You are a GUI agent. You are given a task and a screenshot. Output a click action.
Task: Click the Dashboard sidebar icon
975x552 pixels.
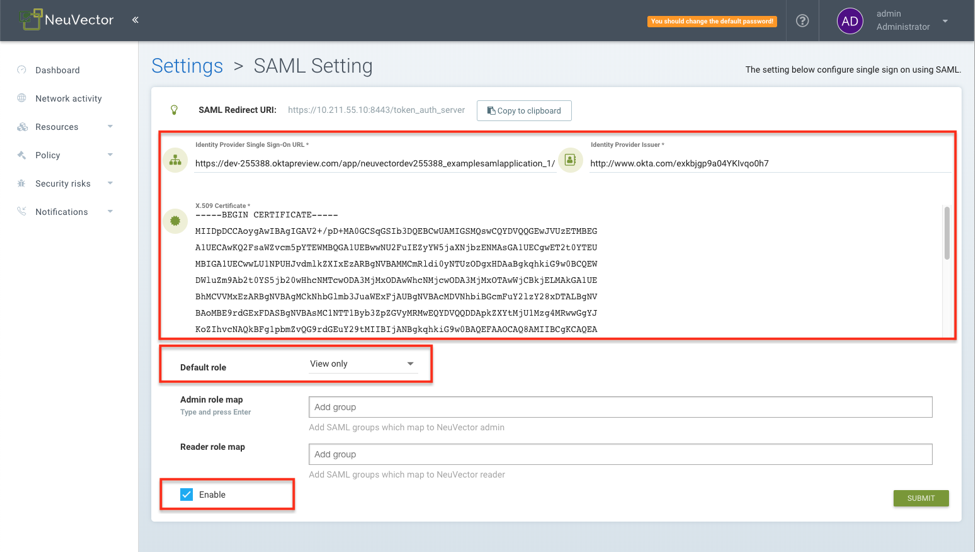click(22, 70)
